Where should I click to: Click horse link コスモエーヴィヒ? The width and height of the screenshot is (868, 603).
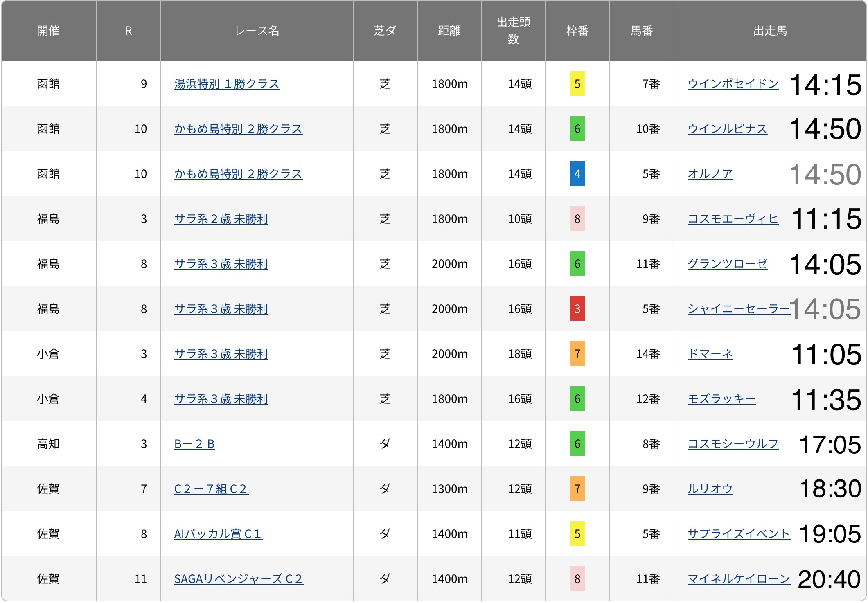tap(733, 219)
